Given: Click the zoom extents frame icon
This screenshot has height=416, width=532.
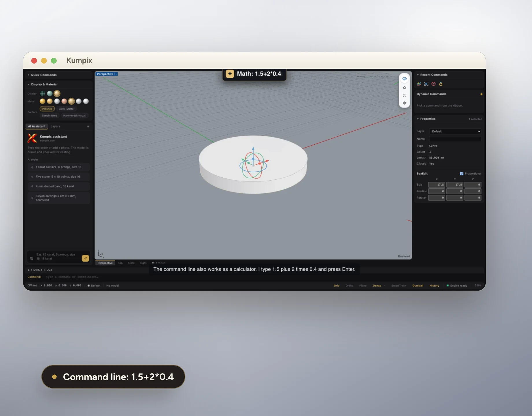Looking at the screenshot, I should coord(404,95).
